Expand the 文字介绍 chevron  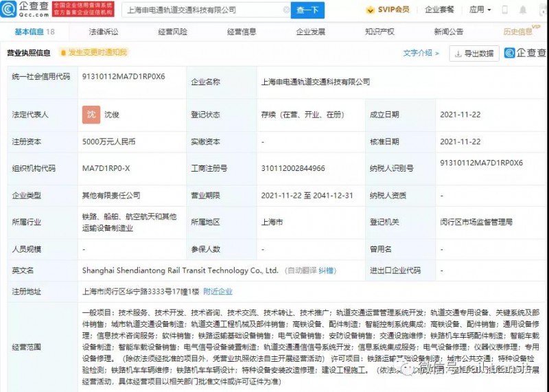pos(437,54)
